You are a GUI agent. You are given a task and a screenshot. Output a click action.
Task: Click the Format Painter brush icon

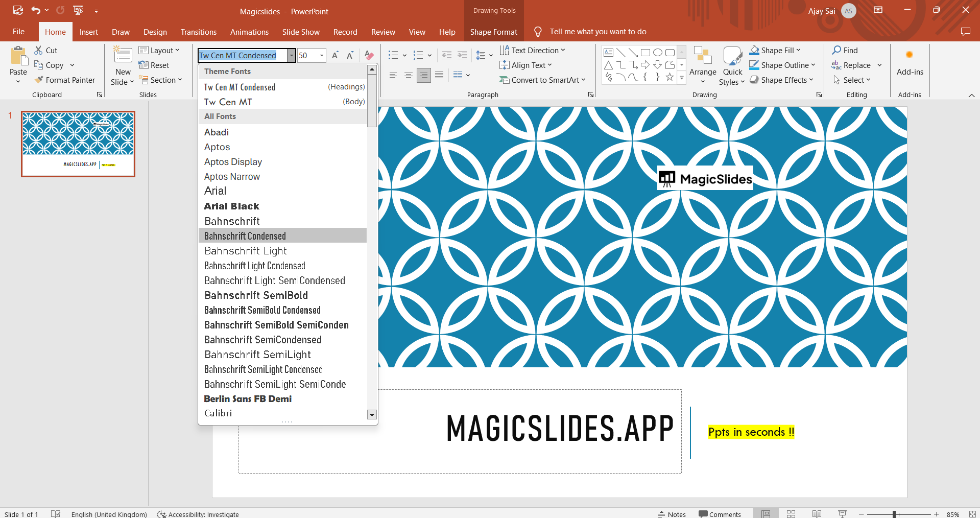point(39,80)
